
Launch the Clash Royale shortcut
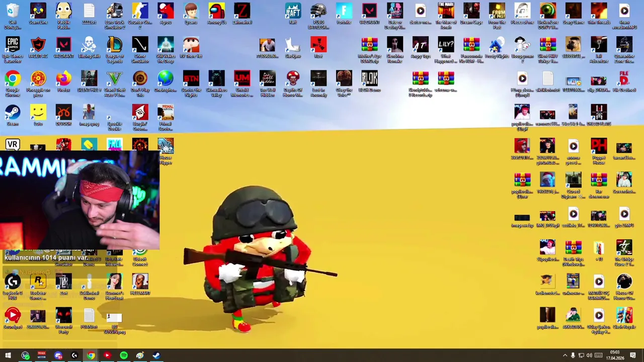coord(624,318)
